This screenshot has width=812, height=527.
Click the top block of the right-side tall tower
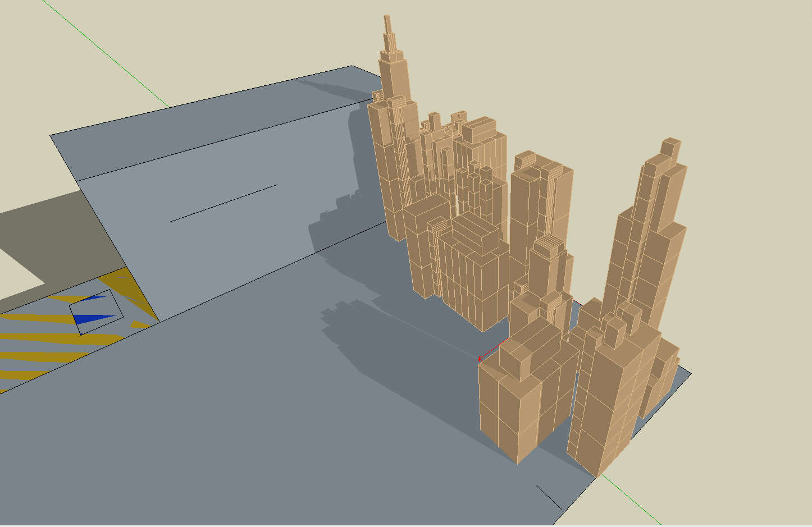click(x=670, y=148)
